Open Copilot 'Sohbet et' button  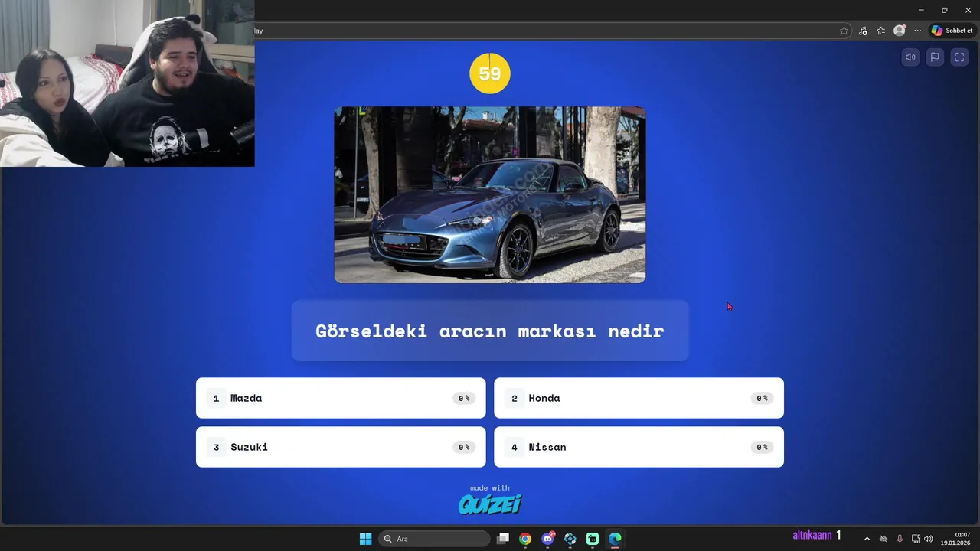[x=952, y=31]
